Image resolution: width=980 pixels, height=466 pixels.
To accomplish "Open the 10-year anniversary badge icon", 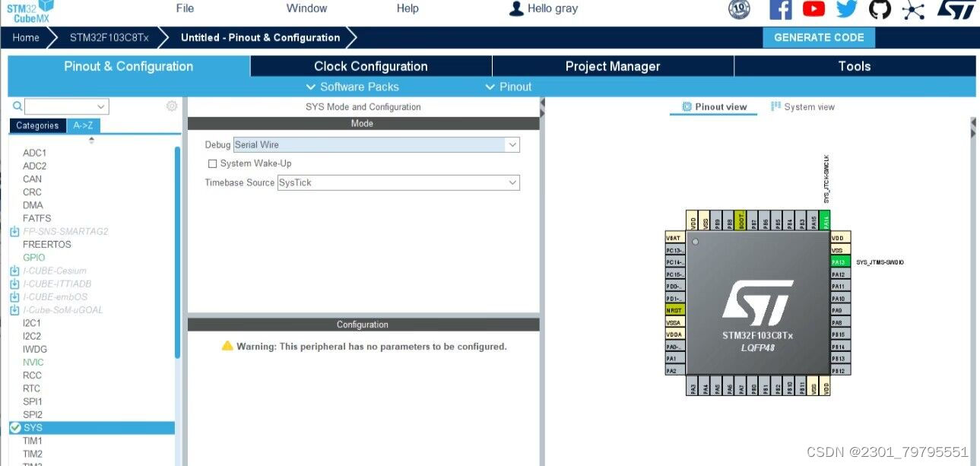I will pyautogui.click(x=739, y=9).
